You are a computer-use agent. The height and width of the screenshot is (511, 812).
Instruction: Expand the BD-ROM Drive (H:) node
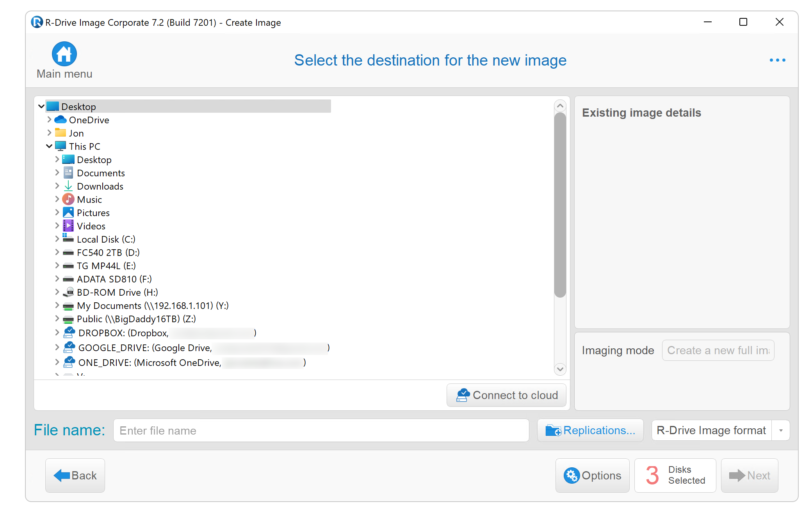(x=57, y=292)
